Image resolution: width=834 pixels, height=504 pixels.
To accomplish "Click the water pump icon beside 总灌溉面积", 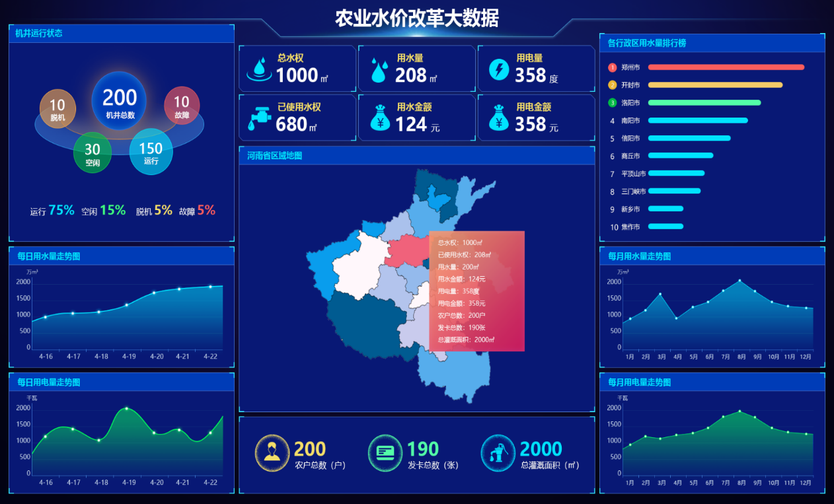I will [x=498, y=452].
